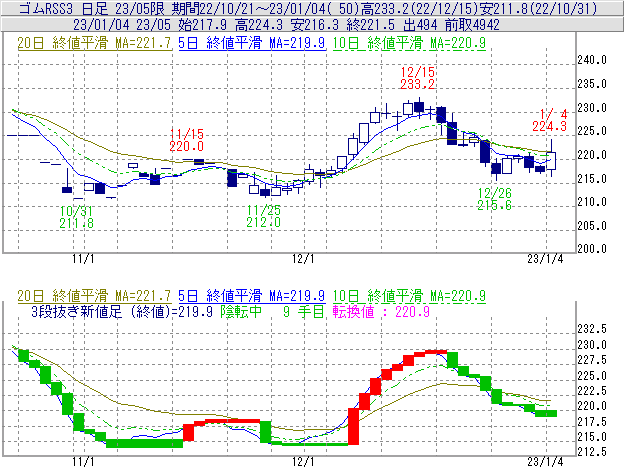Click the '217.5' lower chart axis label

coord(592,421)
